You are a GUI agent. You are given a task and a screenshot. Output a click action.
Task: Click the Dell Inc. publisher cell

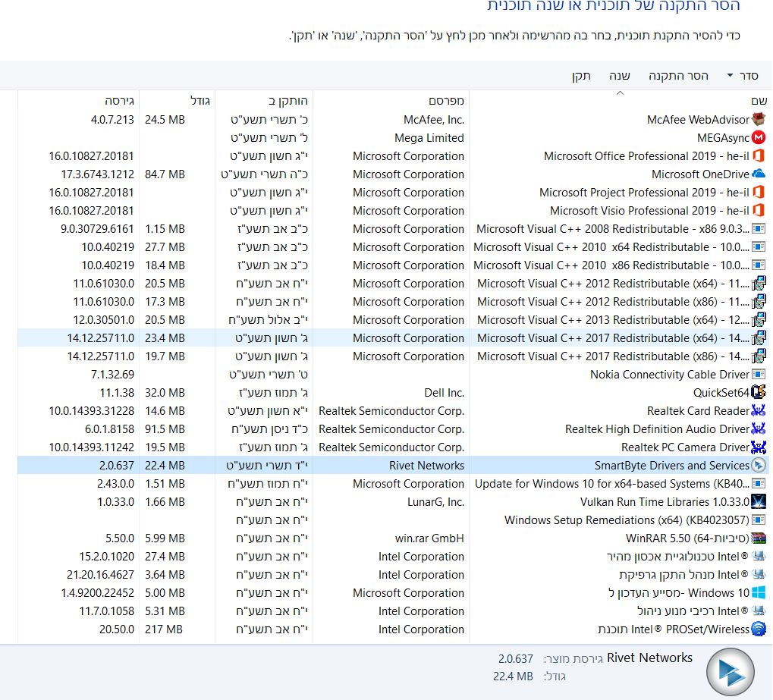coord(445,392)
